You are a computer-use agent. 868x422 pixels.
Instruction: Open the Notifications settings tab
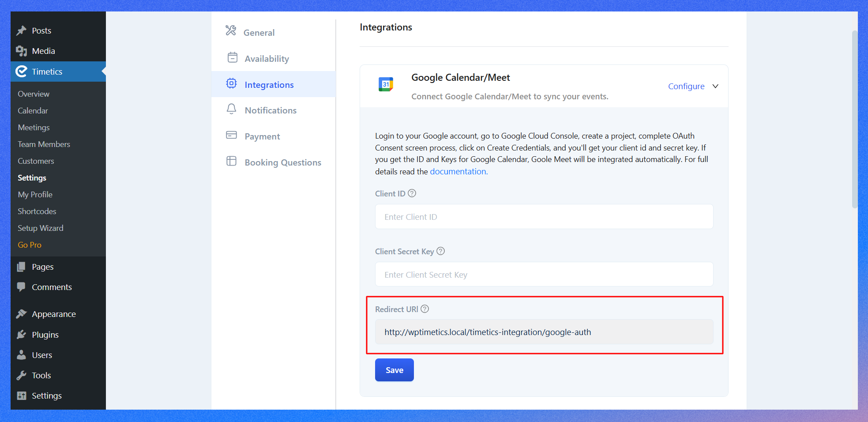pos(274,110)
